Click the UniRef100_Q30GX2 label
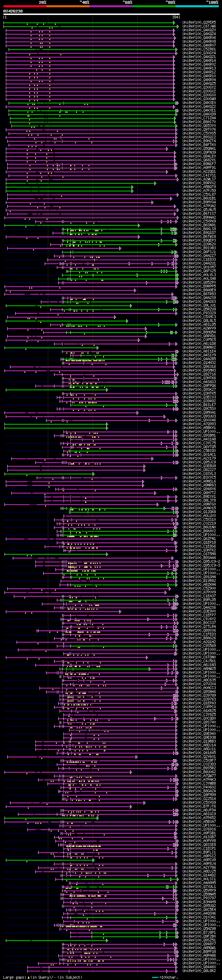Image resolution: width=222 pixels, height=980 pixels. [x=199, y=91]
